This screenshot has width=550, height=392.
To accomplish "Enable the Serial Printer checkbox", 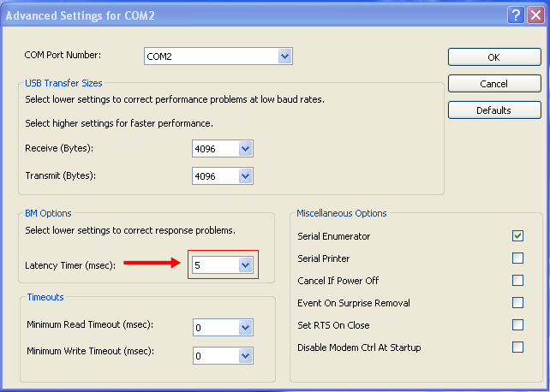I will click(x=517, y=258).
